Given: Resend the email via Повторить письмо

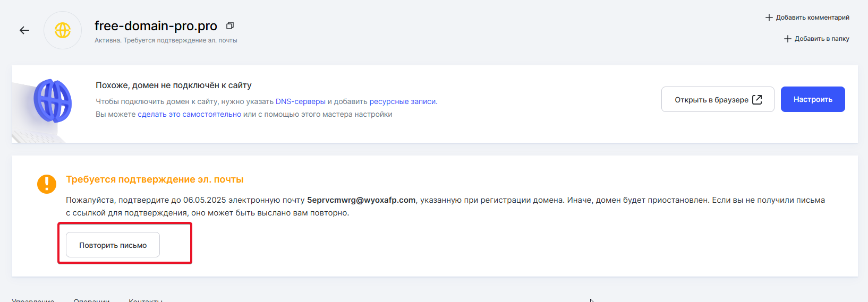Looking at the screenshot, I should click(113, 245).
